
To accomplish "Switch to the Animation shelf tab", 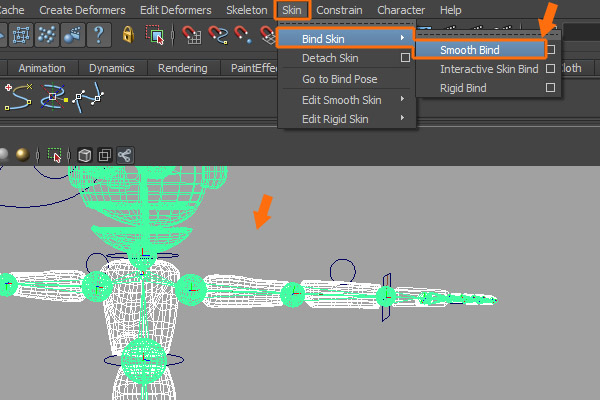I will point(42,68).
